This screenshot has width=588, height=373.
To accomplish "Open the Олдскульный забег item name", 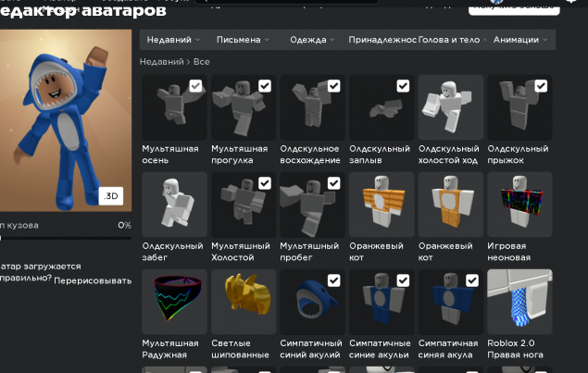I will coord(172,252).
